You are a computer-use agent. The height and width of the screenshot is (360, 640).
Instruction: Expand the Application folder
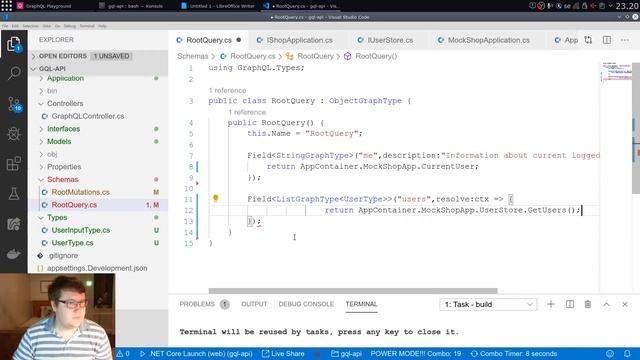click(98, 78)
